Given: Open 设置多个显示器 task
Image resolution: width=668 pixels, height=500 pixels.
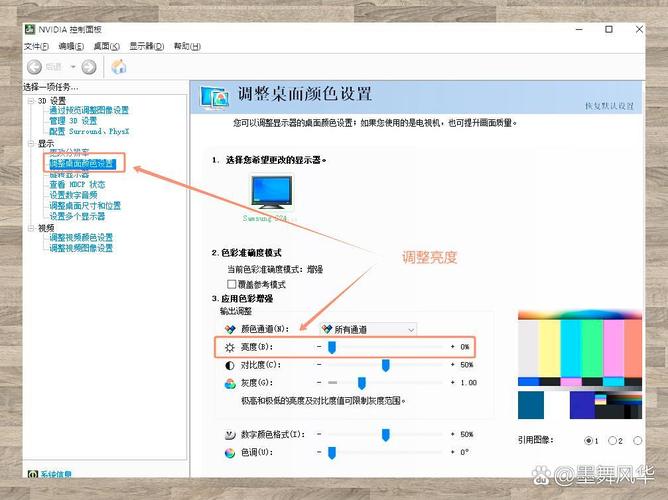Looking at the screenshot, I should click(77, 216).
